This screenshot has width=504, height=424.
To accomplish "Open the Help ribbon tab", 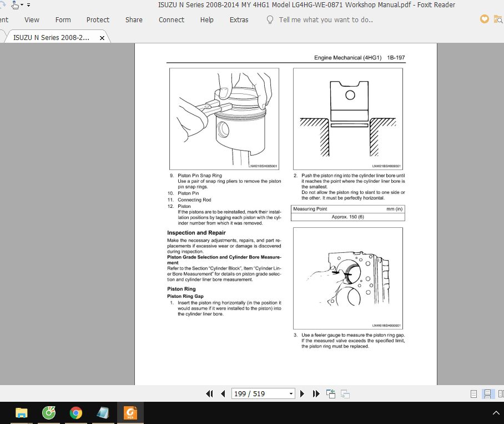I will [206, 20].
